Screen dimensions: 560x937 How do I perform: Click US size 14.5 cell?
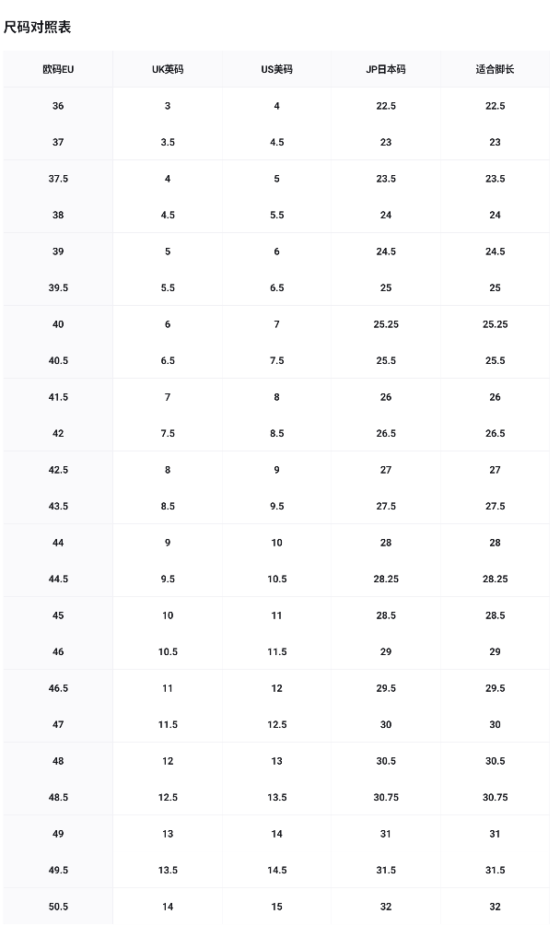pyautogui.click(x=276, y=870)
